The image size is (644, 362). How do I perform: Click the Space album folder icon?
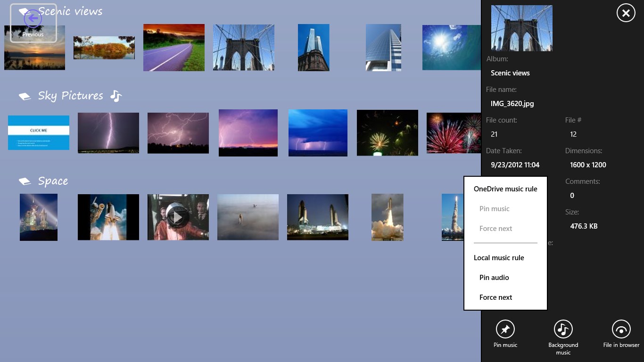(x=25, y=181)
